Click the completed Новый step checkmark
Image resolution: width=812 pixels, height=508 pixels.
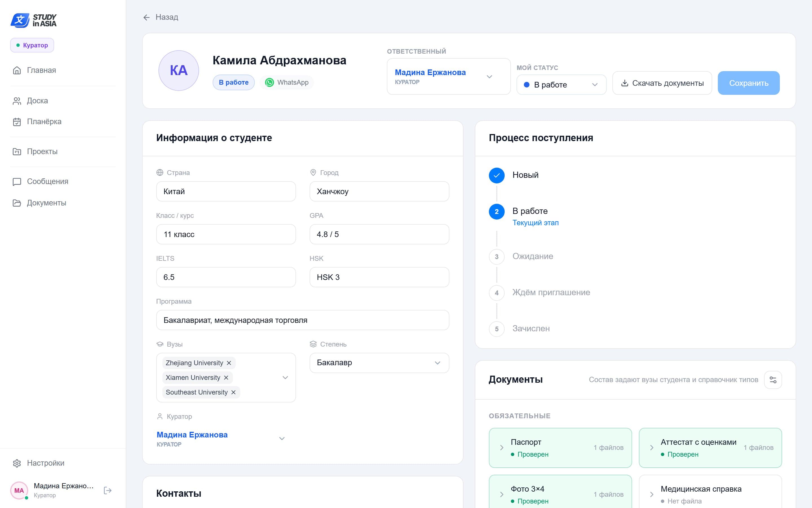497,175
